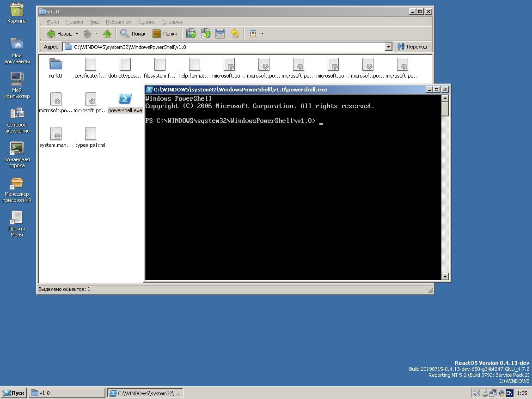The width and height of the screenshot is (532, 399).
Task: Click the EN keyboard language indicator
Action: click(509, 393)
